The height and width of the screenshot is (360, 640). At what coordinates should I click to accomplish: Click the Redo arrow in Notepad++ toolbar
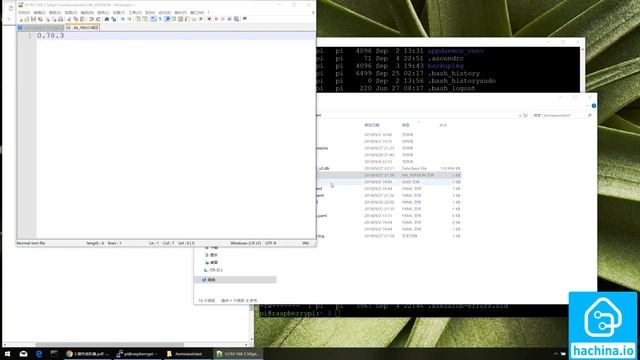(x=98, y=19)
